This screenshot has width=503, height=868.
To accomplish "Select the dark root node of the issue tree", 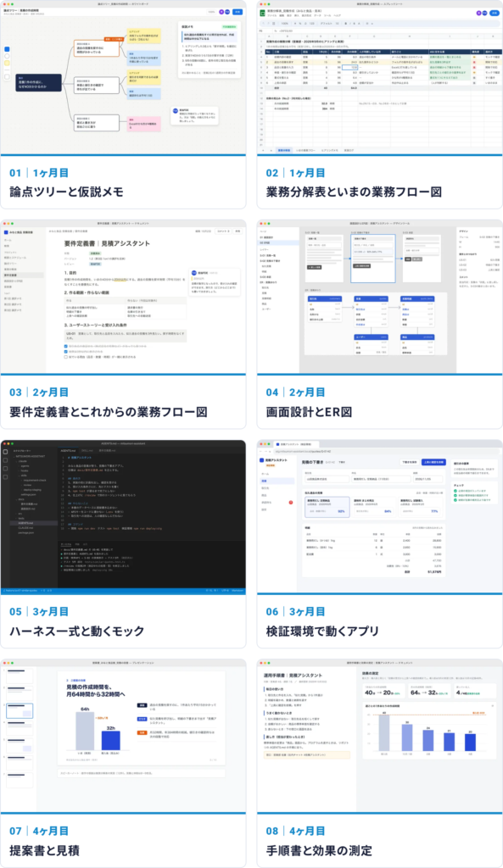I will point(38,82).
